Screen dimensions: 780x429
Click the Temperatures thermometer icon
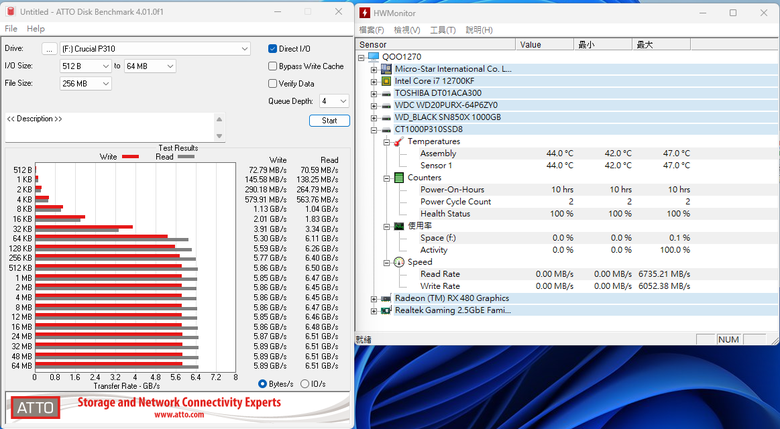click(398, 141)
